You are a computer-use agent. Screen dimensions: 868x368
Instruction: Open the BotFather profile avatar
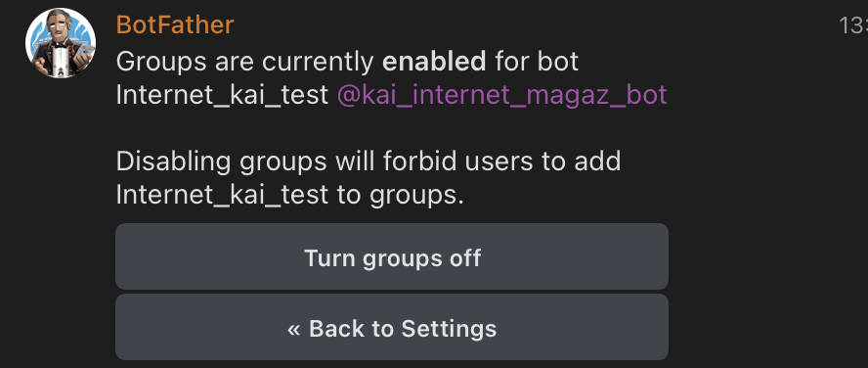61,43
